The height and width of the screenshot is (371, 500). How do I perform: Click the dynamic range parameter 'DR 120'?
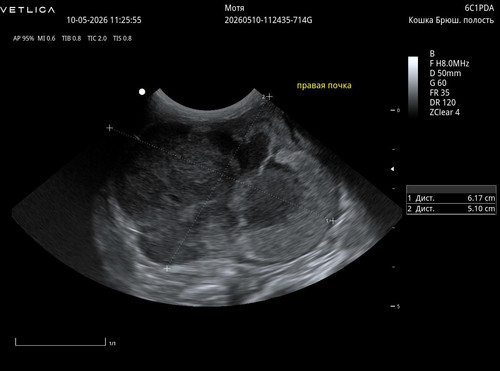pos(443,103)
